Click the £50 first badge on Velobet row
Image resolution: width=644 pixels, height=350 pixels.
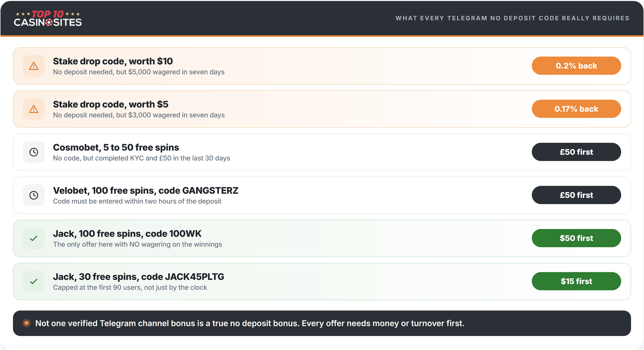(576, 195)
